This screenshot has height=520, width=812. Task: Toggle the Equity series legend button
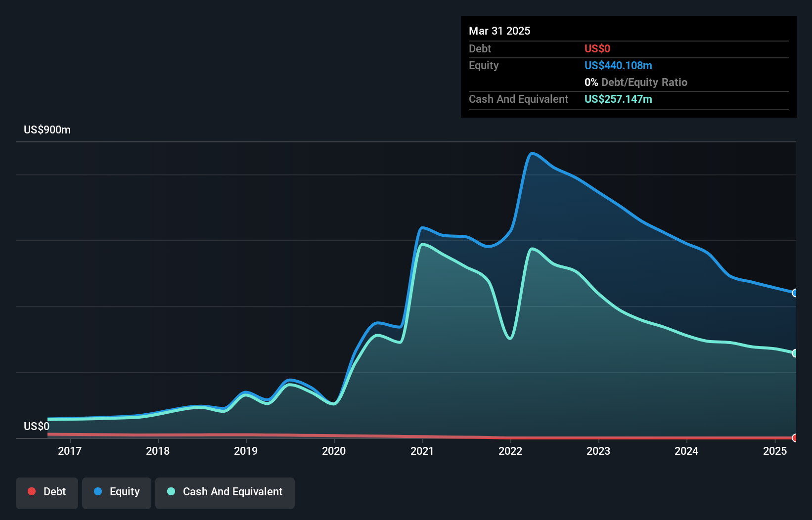point(117,493)
